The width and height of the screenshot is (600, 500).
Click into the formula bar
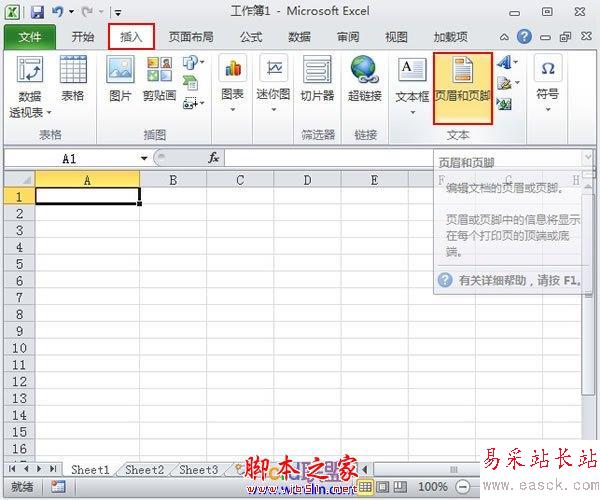pyautogui.click(x=328, y=158)
